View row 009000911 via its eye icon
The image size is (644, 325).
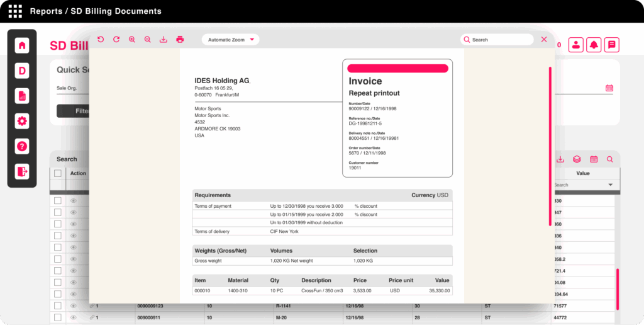coord(74,317)
